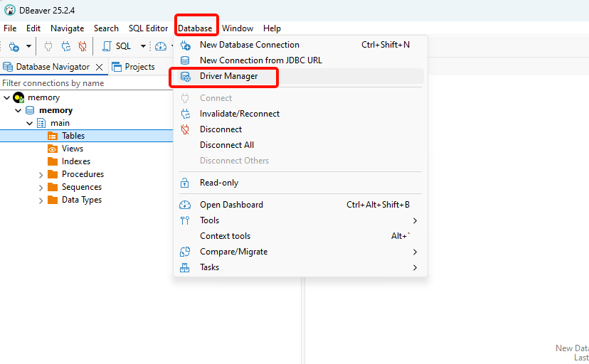Click the toolbar Invalidate/Reconnect icon
589x364 pixels.
point(66,46)
